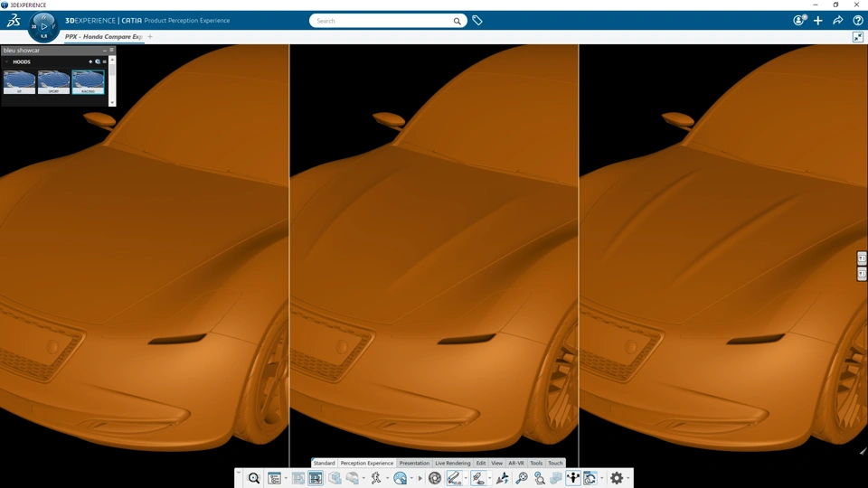Open the user profile icon

pos(798,21)
